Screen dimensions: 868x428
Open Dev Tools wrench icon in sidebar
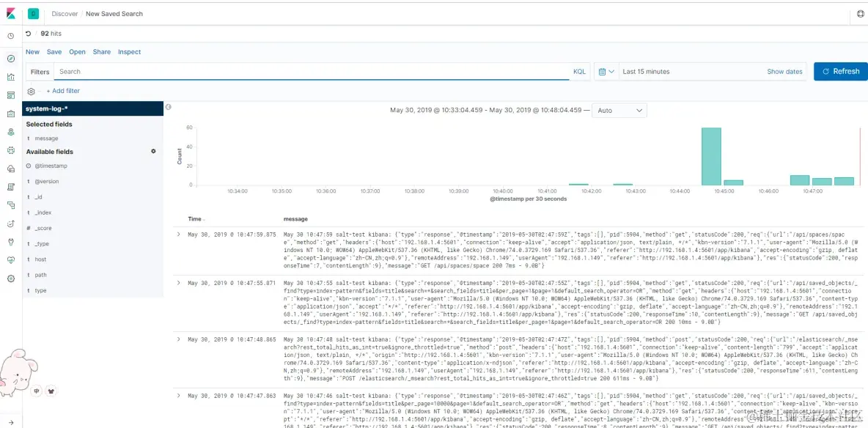10,242
